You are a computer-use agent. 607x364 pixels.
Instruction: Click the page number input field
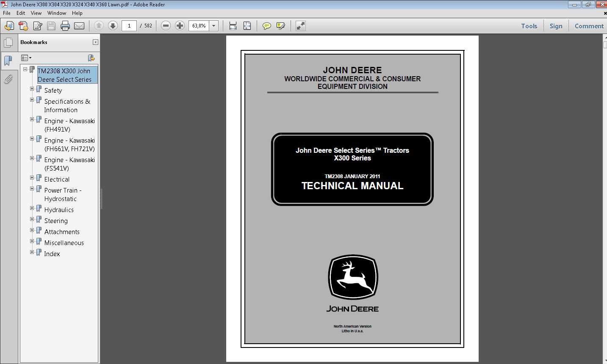129,26
